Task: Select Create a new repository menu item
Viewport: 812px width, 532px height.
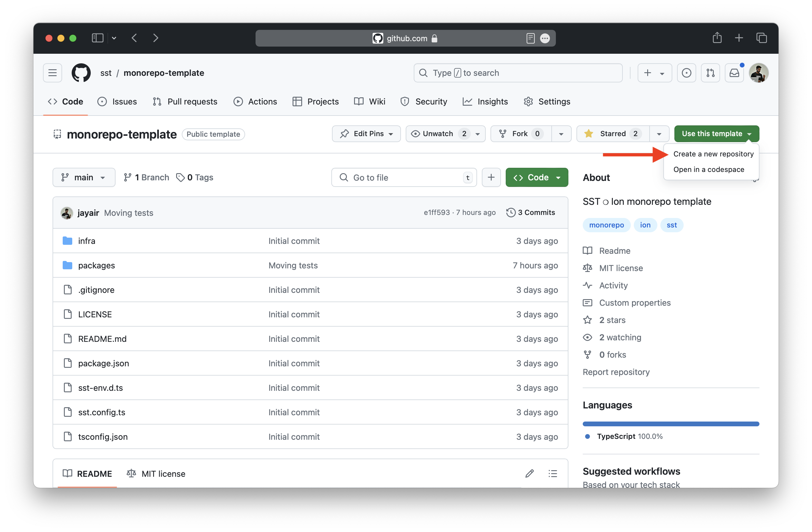Action: pos(713,154)
